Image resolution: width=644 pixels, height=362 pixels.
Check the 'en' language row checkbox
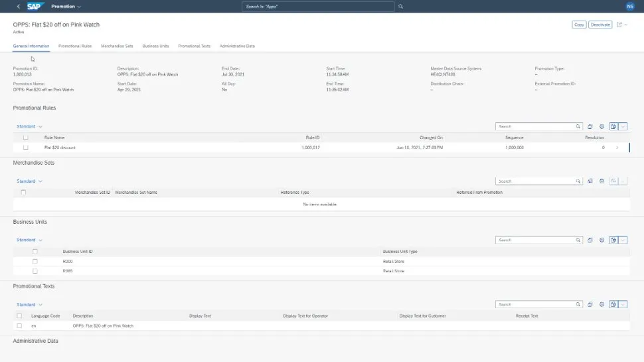click(x=19, y=326)
